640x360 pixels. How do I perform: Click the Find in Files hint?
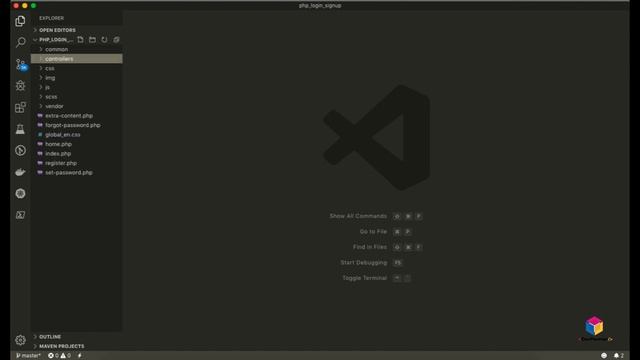click(370, 247)
